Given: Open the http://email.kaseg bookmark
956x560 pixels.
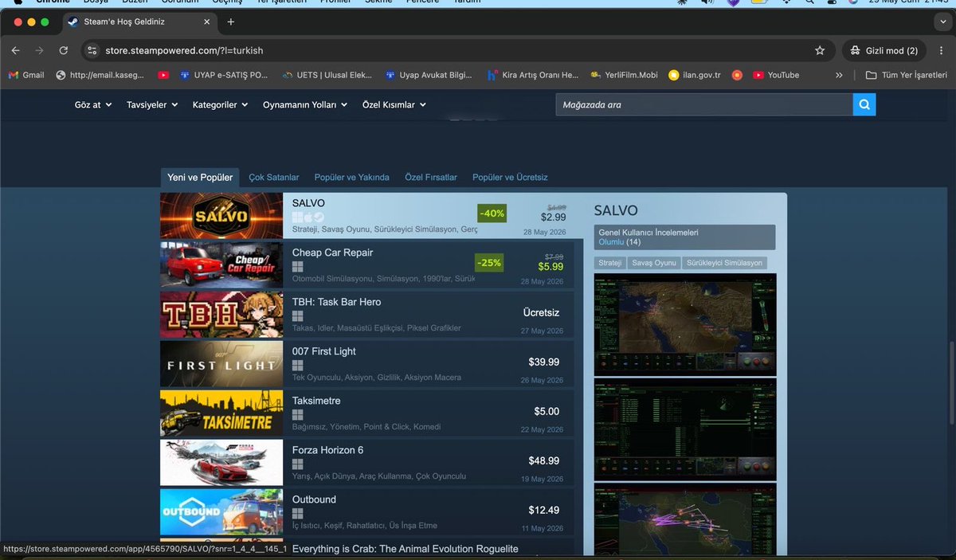Looking at the screenshot, I should click(x=100, y=75).
